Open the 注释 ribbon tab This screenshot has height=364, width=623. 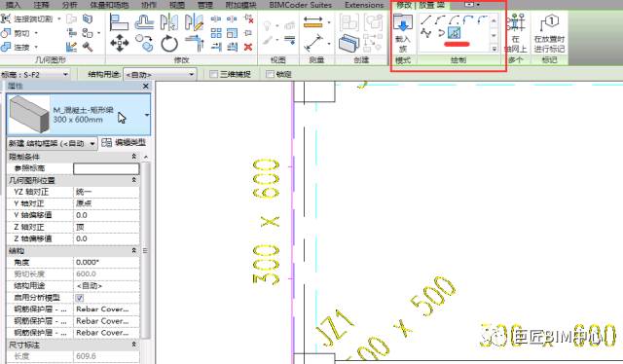(41, 5)
